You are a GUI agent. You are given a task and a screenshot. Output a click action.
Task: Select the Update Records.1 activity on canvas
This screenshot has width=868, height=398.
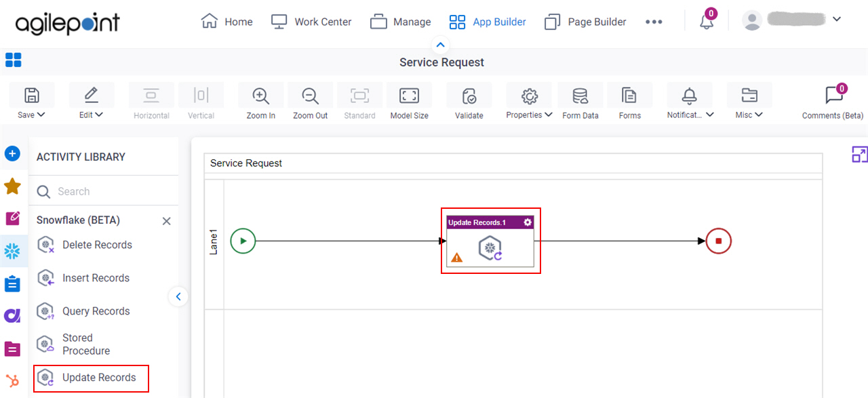click(x=490, y=241)
